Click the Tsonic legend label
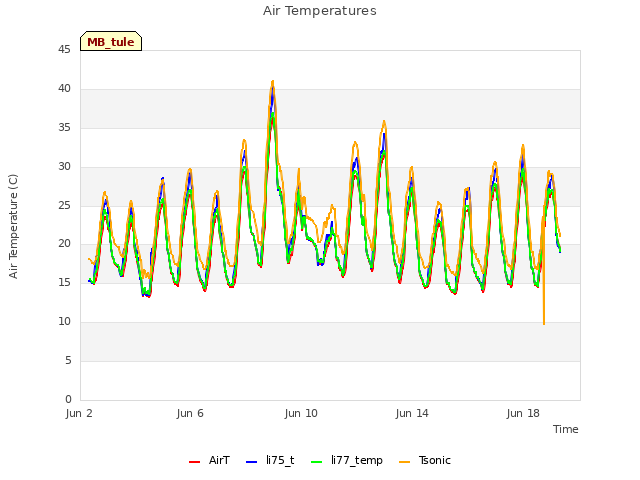The height and width of the screenshot is (480, 640). 435,460
